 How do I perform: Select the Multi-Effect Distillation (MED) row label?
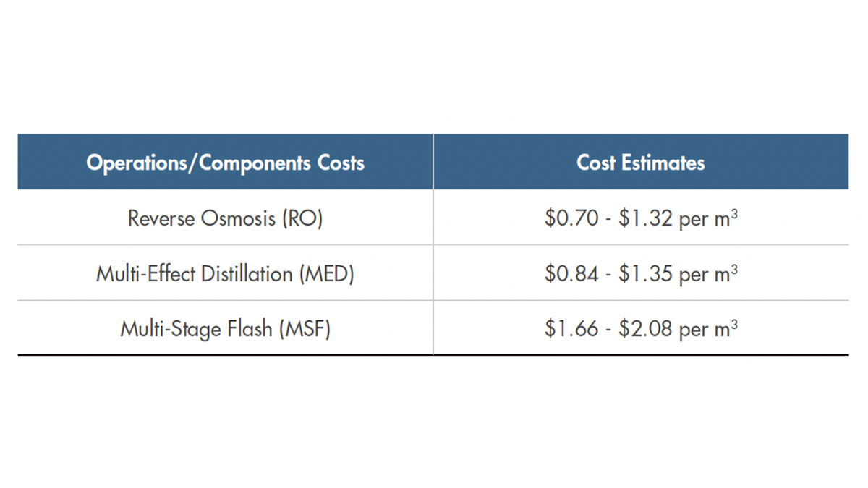pyautogui.click(x=225, y=274)
